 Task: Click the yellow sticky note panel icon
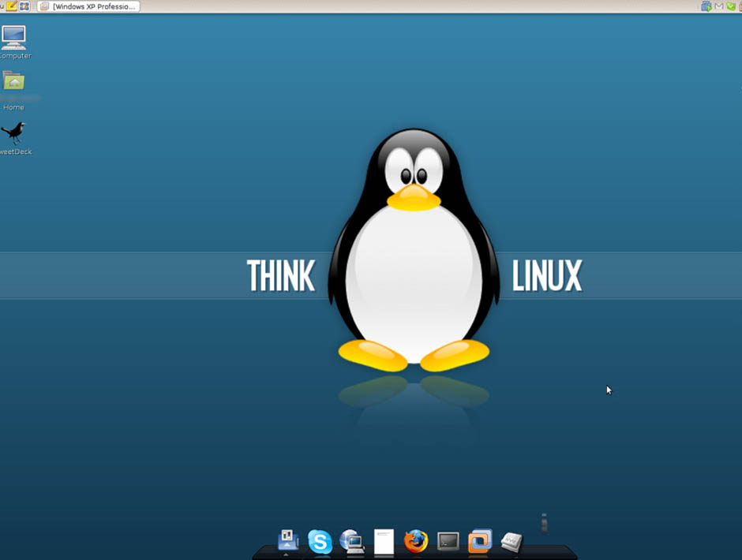pos(11,6)
